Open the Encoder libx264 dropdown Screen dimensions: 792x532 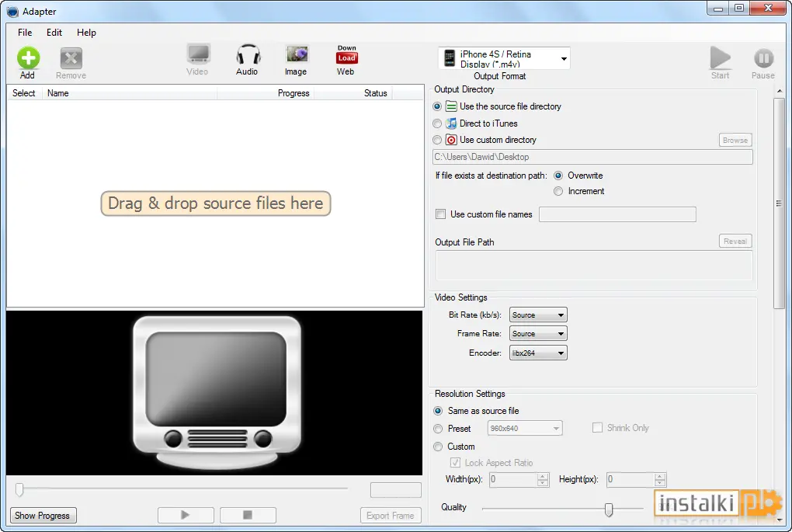tap(538, 353)
